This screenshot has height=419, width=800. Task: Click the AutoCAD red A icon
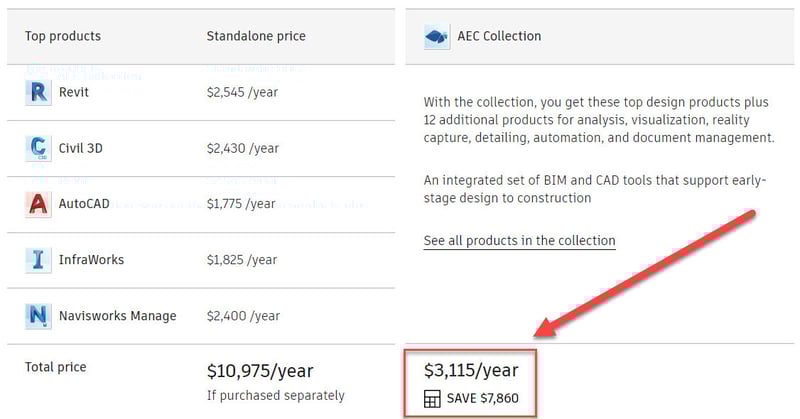pyautogui.click(x=38, y=204)
